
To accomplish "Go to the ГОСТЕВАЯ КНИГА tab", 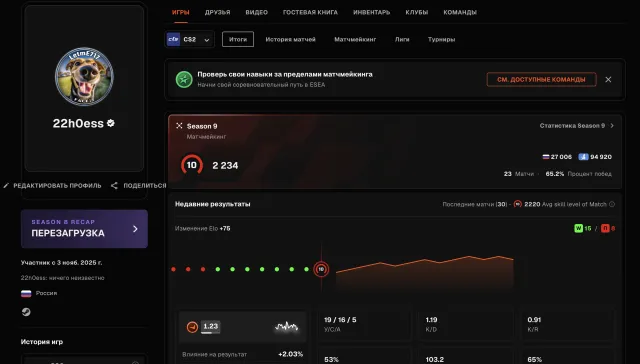I will 310,12.
